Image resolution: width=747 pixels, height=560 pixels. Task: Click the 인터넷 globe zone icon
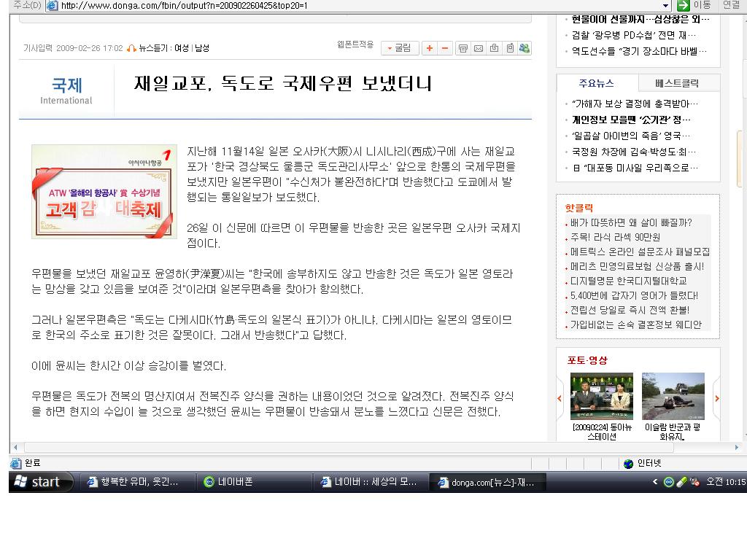(x=628, y=463)
